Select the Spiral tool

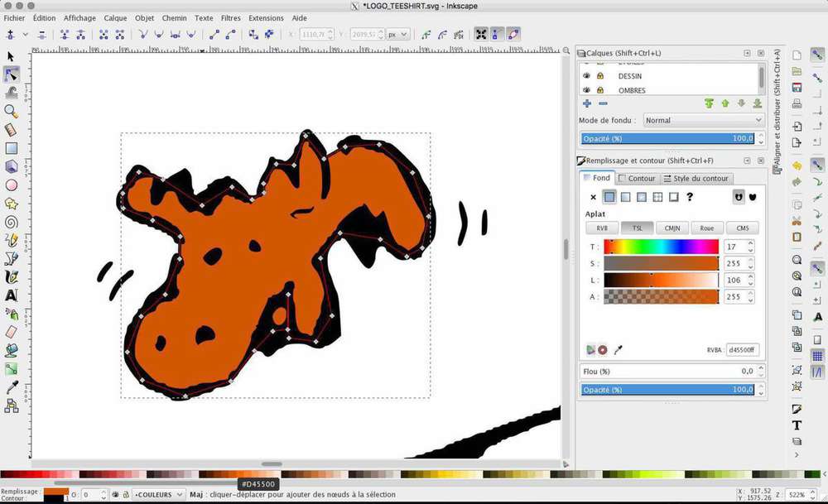(11, 222)
